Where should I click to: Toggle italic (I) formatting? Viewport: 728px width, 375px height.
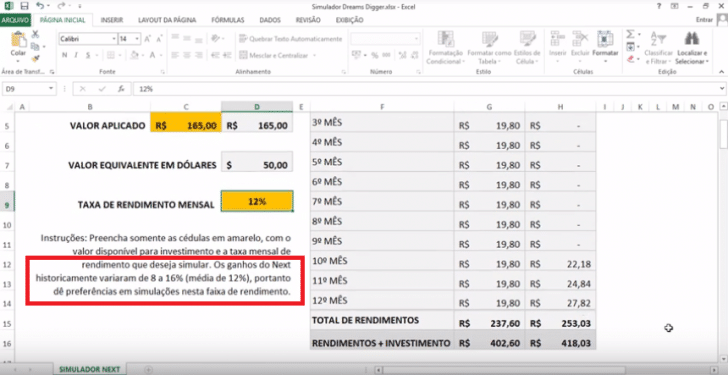[x=76, y=55]
